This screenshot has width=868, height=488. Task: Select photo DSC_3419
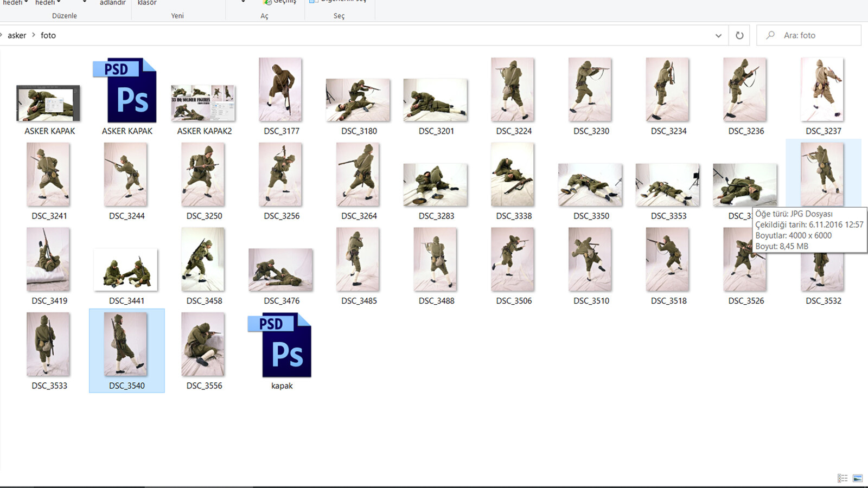48,259
